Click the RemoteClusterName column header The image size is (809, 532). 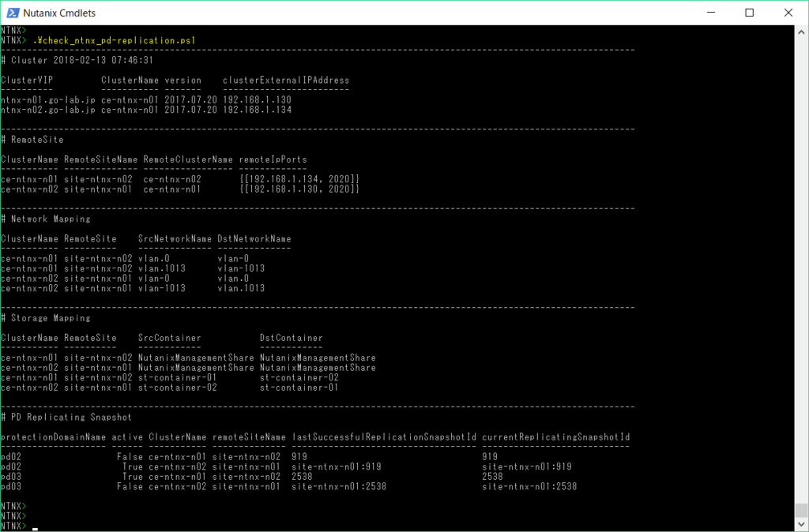pos(188,159)
